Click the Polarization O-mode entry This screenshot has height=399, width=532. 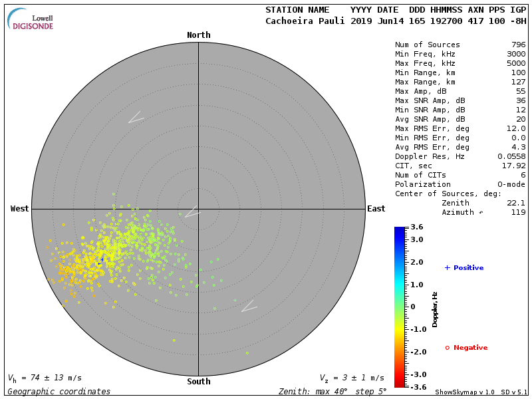460,184
